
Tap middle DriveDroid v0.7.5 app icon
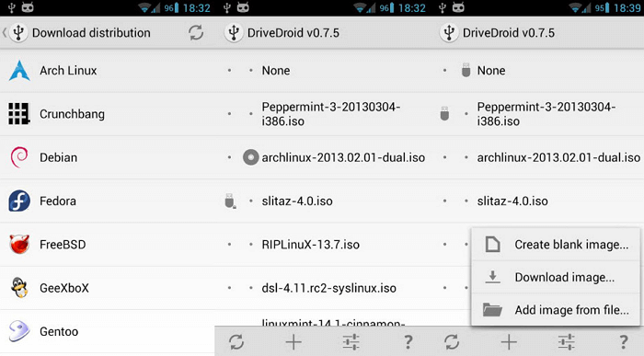(234, 33)
